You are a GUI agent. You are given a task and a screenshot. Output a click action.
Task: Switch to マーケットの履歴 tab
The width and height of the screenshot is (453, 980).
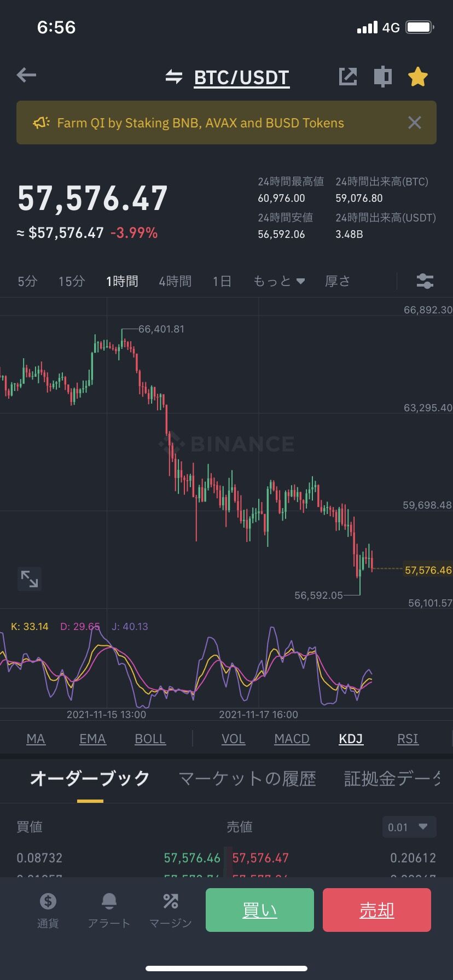point(247,778)
